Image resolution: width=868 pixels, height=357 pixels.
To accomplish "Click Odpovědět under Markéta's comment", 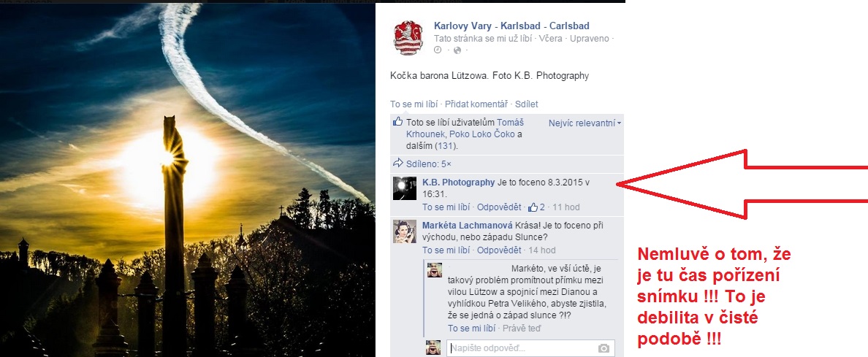I will 499,250.
